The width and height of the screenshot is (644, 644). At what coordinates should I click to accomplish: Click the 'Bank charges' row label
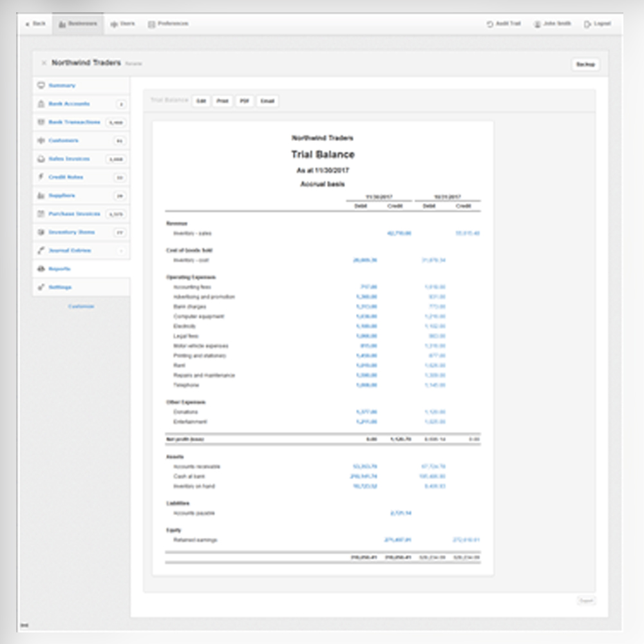pos(190,307)
